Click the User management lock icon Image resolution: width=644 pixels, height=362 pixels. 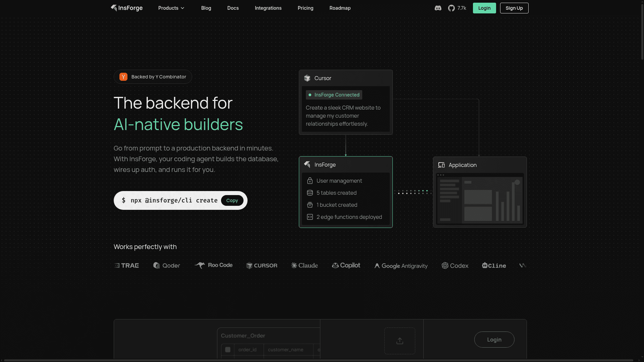310,181
